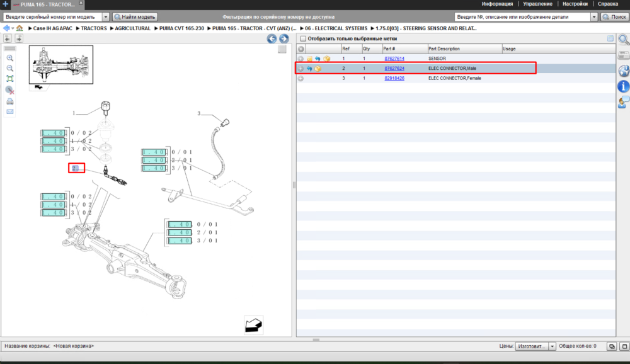Click the gray square button at illustration top-right

tap(282, 49)
